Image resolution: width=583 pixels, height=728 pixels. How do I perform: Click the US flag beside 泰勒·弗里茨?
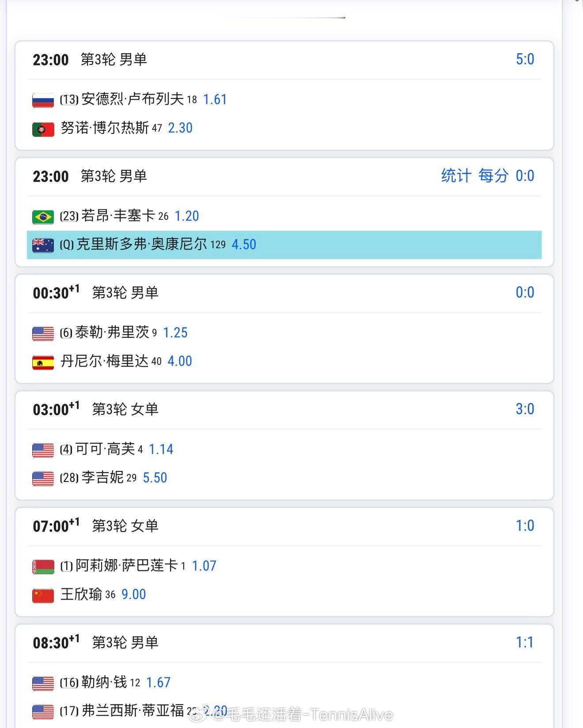[43, 334]
